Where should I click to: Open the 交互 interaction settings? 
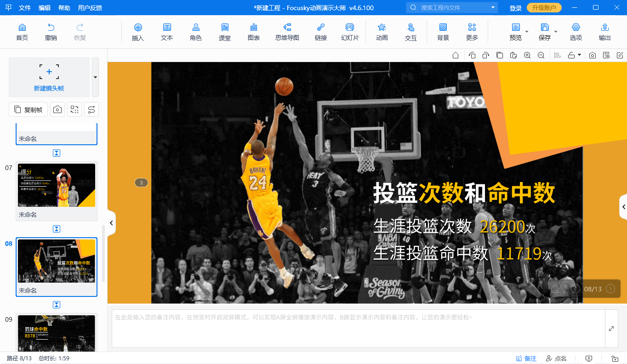coord(411,32)
